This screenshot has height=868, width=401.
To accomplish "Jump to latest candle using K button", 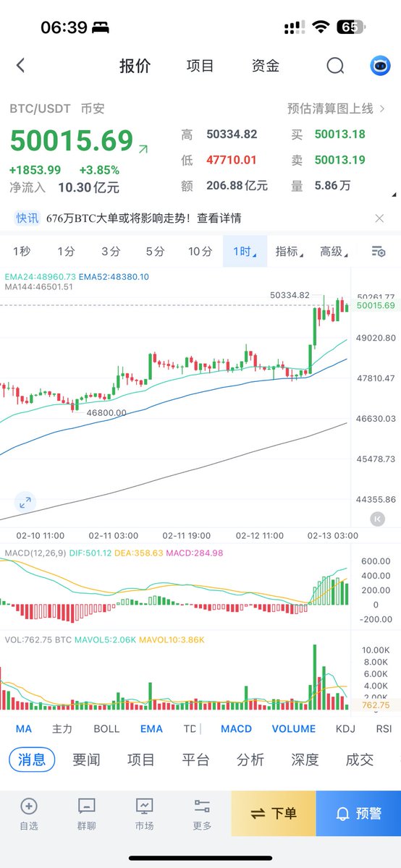I will click(376, 518).
